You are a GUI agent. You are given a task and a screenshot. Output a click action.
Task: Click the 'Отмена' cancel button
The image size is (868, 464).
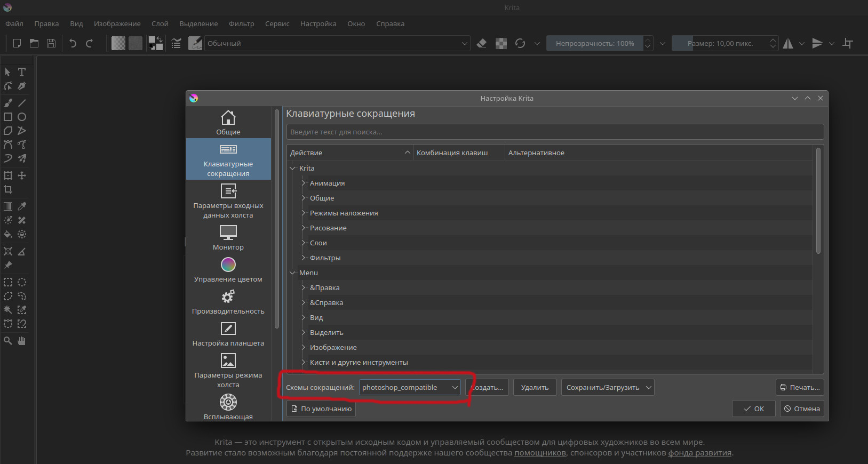[x=802, y=409]
